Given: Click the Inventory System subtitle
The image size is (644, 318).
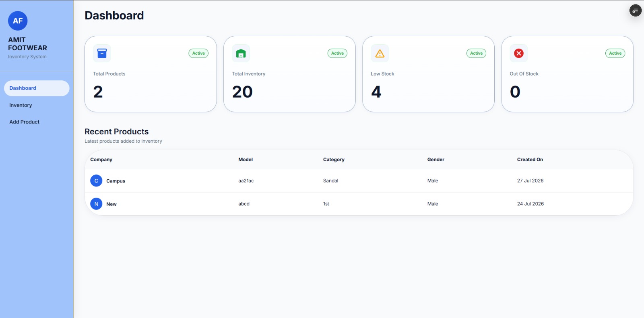Looking at the screenshot, I should [27, 57].
